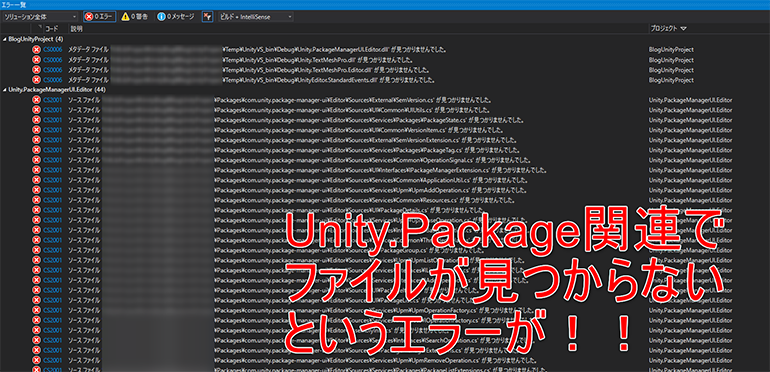Image resolution: width=770 pixels, height=372 pixels.
Task: Select the PackageState.cs not-found description
Action: pos(296,120)
